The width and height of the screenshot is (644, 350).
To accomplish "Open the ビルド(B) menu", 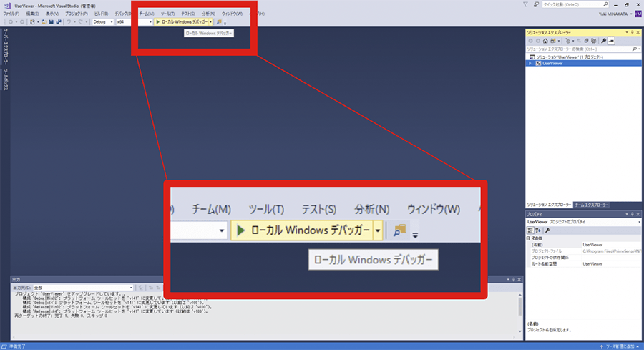I will (x=101, y=14).
